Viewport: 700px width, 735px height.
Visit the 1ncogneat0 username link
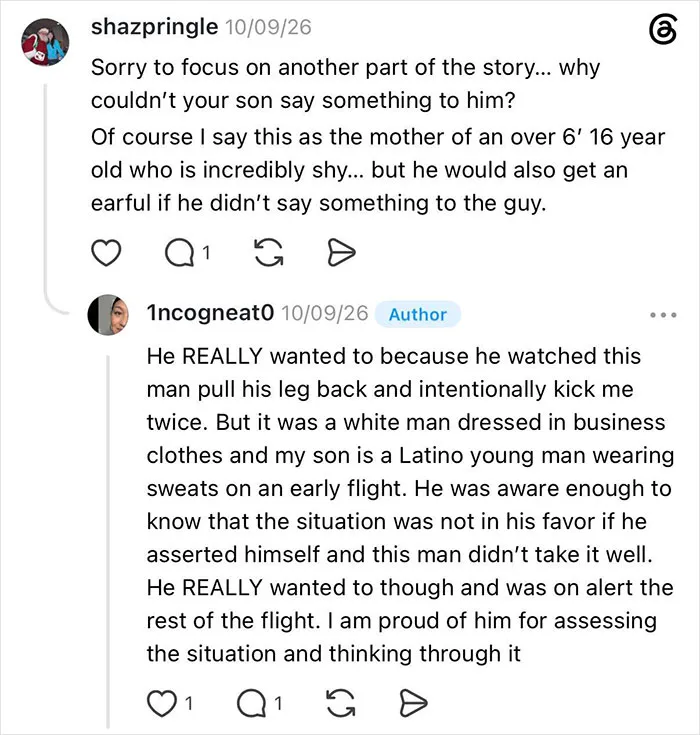tap(211, 312)
